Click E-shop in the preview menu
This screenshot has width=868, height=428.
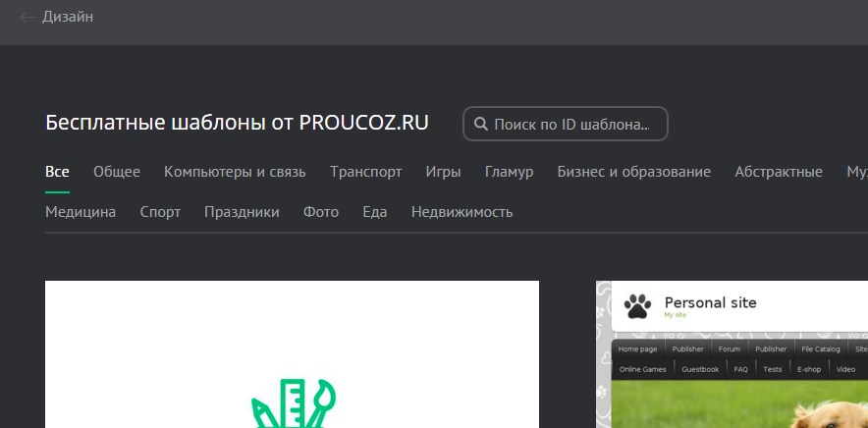[809, 369]
